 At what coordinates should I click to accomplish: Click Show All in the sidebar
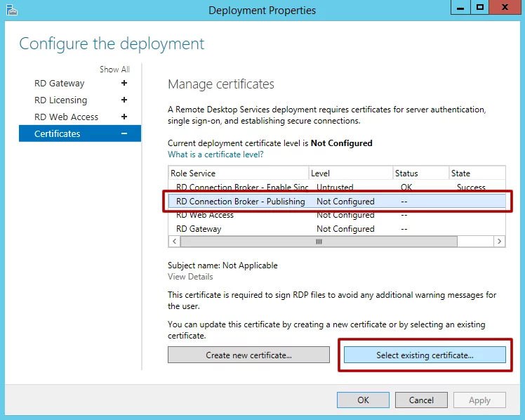[114, 70]
